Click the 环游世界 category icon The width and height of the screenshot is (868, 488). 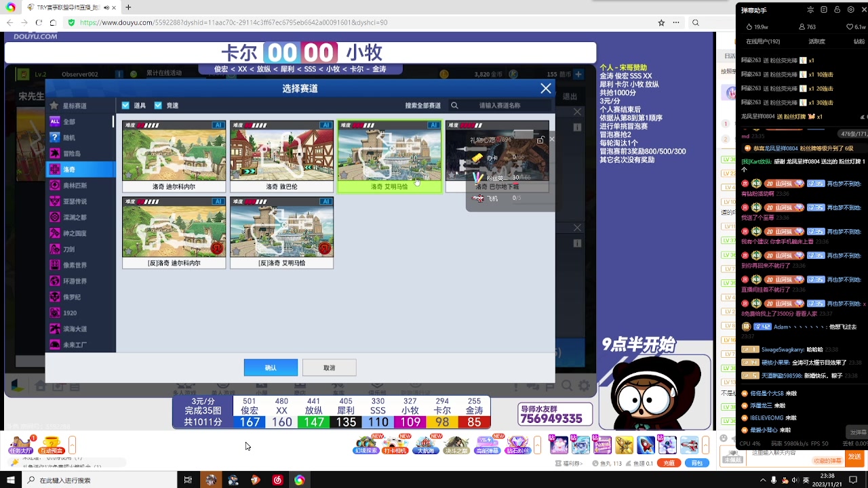55,281
